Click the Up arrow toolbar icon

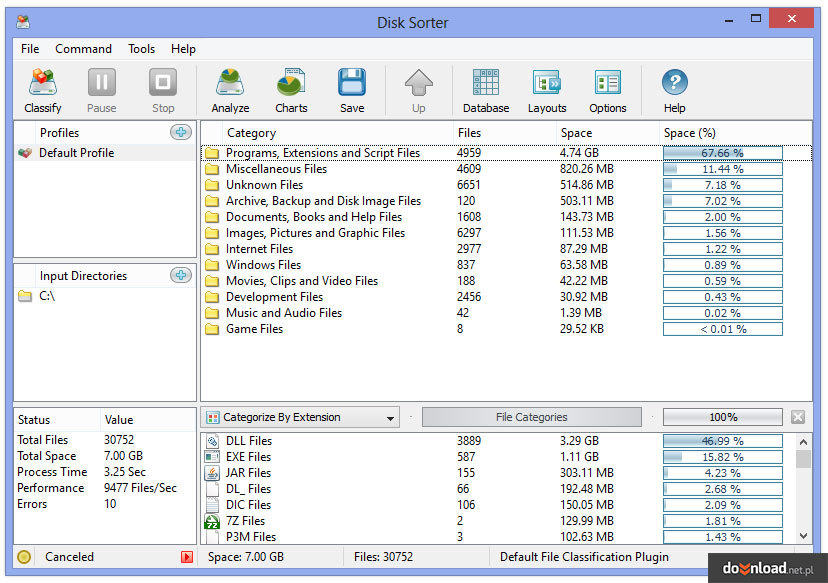[x=419, y=83]
